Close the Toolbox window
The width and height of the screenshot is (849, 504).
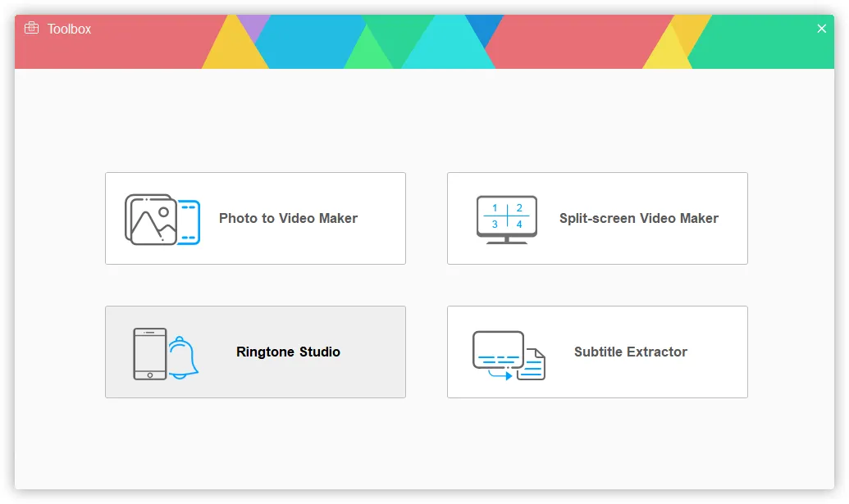(x=821, y=28)
